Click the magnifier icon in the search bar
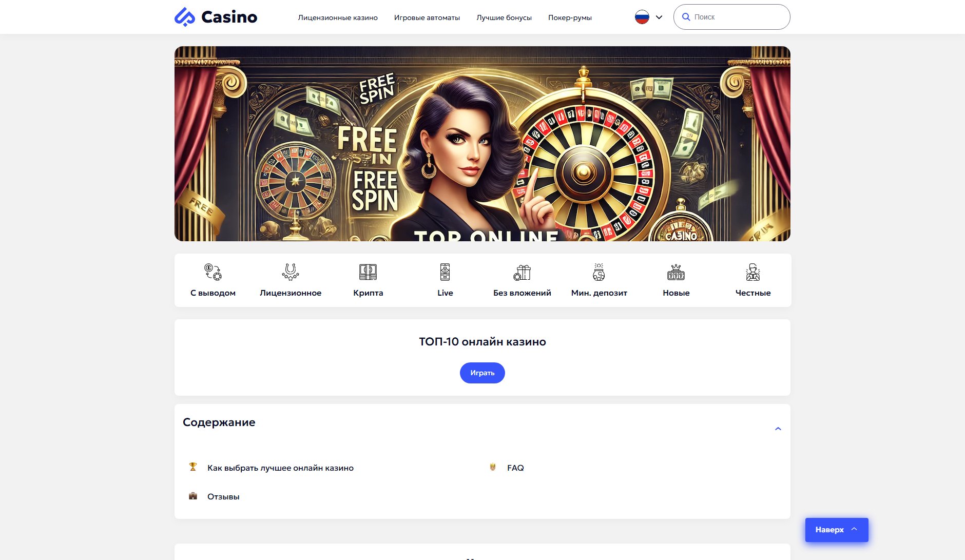This screenshot has height=560, width=965. (x=687, y=16)
